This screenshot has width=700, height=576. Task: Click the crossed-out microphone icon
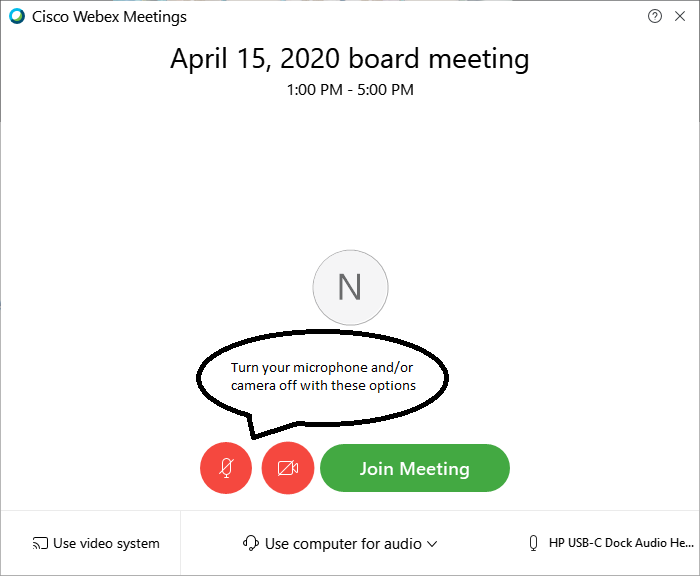click(x=226, y=468)
